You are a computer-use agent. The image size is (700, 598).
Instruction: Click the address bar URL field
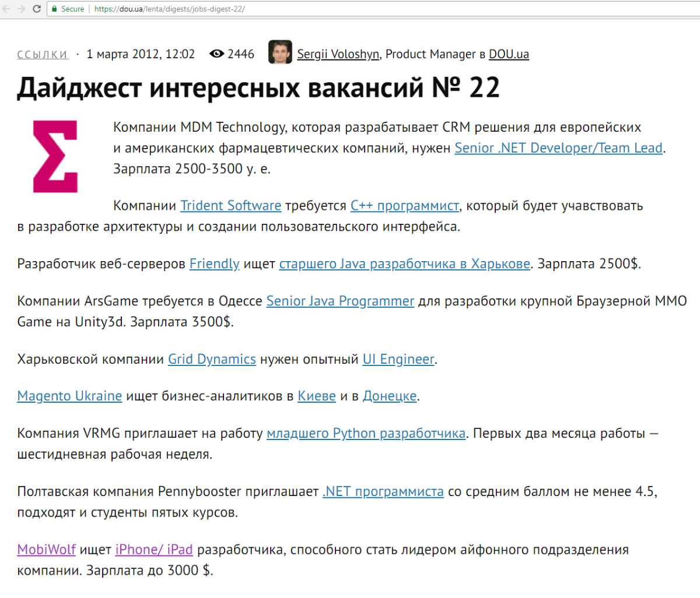[350, 9]
